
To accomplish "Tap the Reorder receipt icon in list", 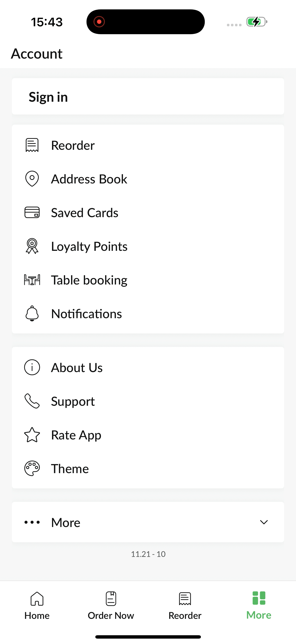I will pos(32,145).
